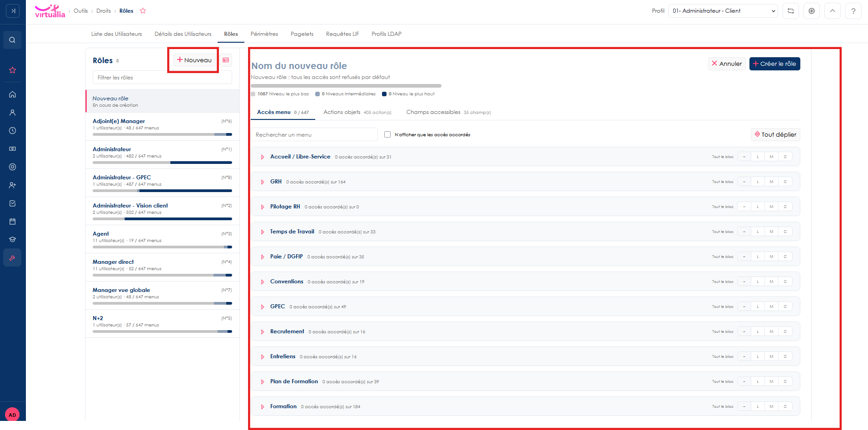Image resolution: width=868 pixels, height=430 pixels.
Task: Set Paie / DGFIP block to dash (none)
Action: tap(744, 257)
